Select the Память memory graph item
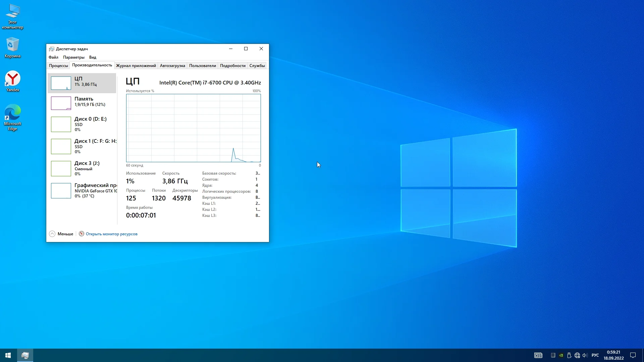The image size is (644, 362). (x=82, y=103)
